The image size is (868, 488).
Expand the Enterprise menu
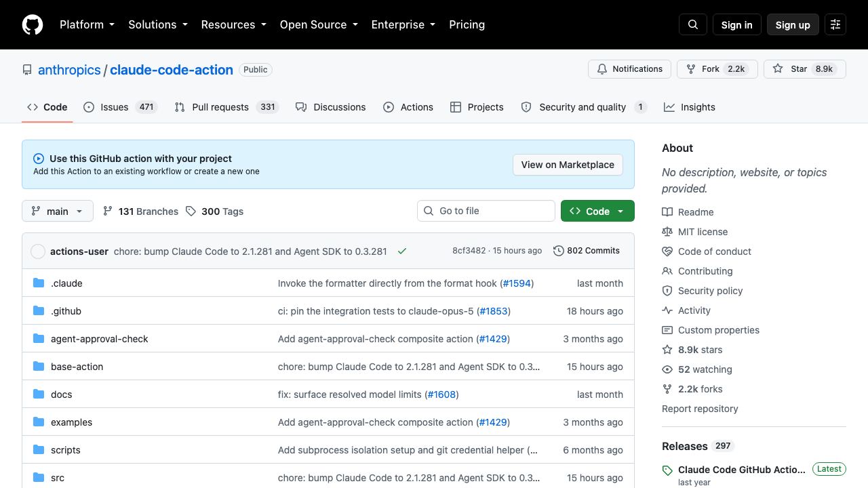click(403, 24)
